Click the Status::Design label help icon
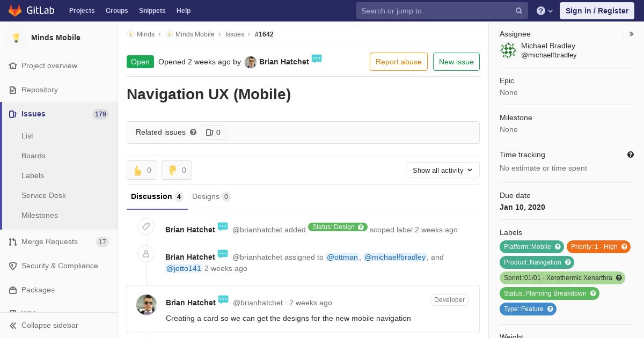The height and width of the screenshot is (338, 644). 361,227
